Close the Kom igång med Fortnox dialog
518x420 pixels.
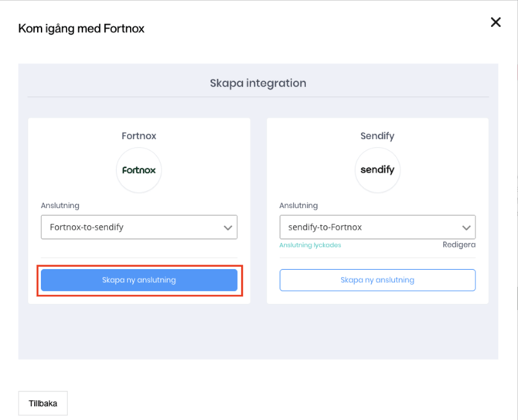[x=496, y=22]
